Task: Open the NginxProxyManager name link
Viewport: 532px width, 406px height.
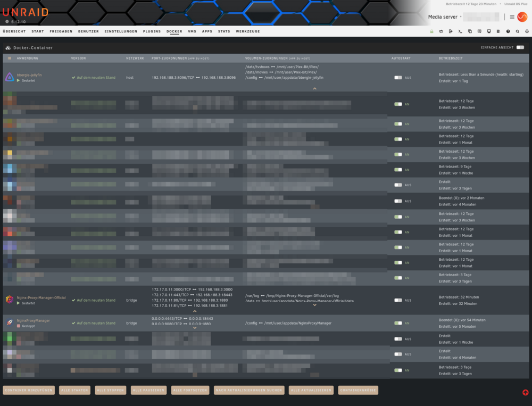Action: (33, 320)
